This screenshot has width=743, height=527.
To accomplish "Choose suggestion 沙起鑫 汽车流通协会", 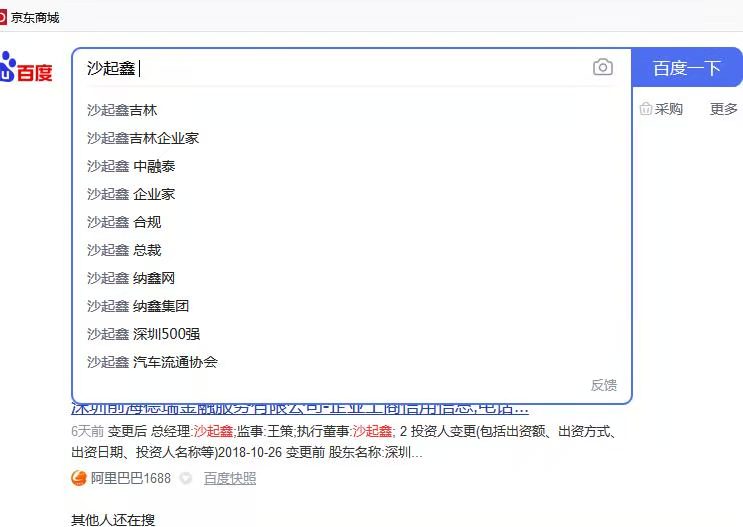I will tap(152, 362).
